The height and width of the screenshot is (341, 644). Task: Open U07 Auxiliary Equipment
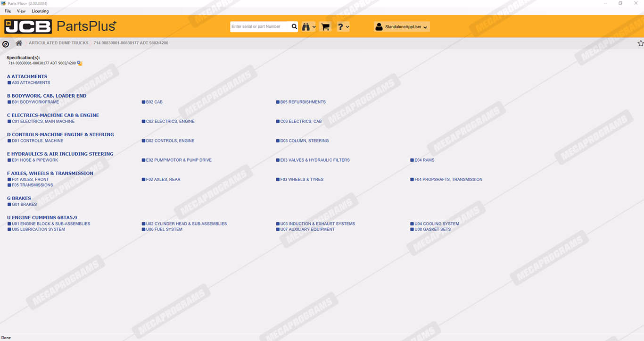(305, 229)
